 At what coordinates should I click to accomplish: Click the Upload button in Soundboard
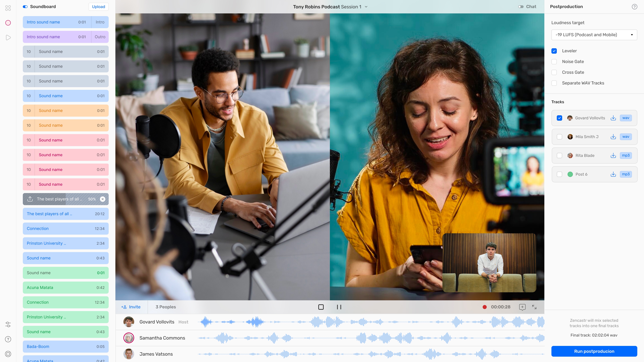pos(98,7)
